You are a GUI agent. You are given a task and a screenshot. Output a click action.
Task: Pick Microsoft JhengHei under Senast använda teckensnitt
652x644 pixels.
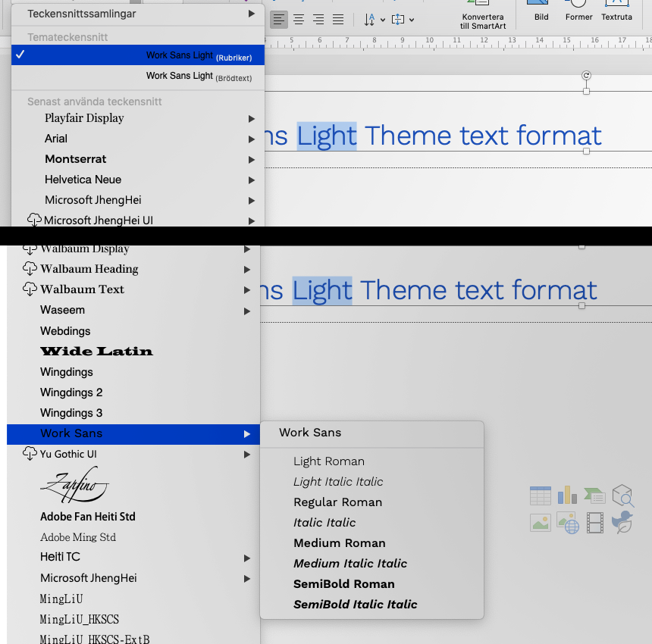click(x=93, y=200)
